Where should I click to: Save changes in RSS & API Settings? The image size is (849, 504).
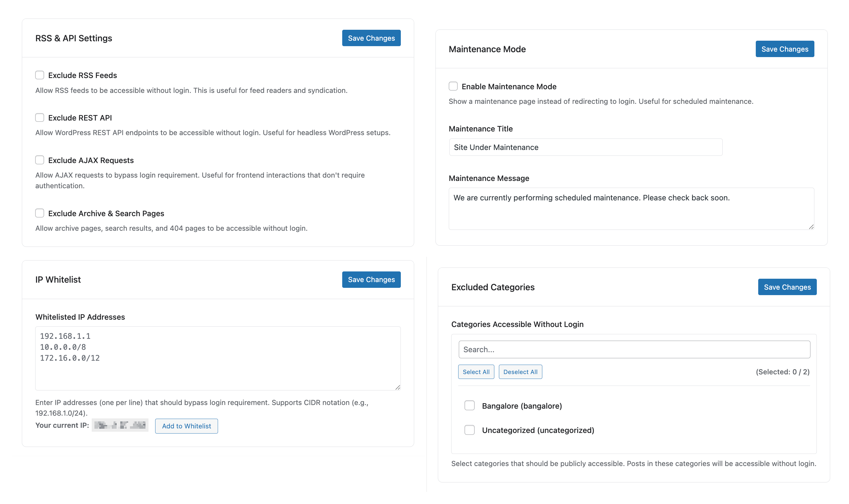click(x=371, y=38)
